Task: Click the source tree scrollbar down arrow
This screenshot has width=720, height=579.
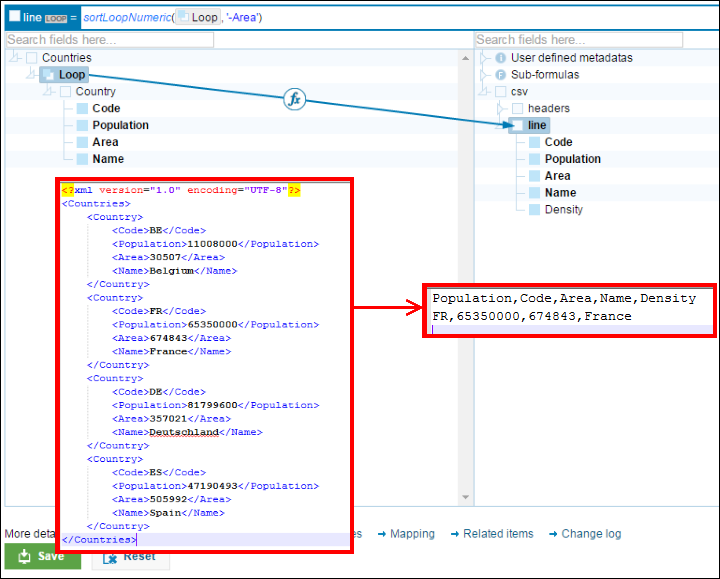Action: [x=465, y=498]
